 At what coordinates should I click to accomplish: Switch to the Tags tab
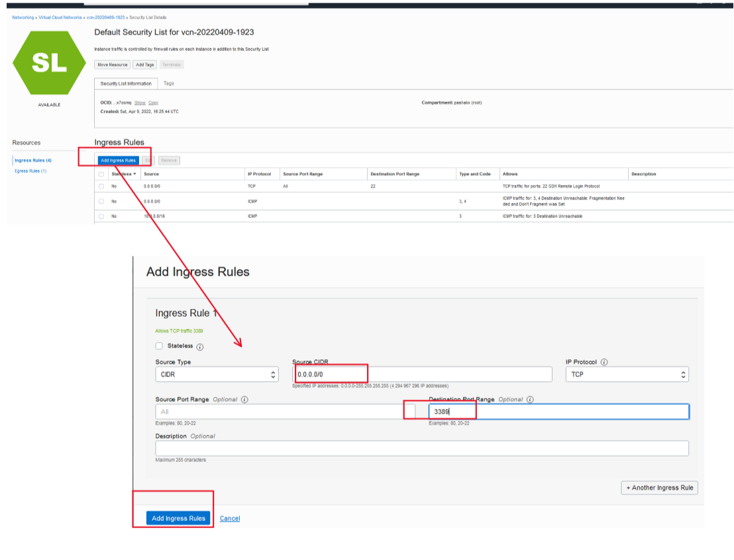tap(169, 84)
